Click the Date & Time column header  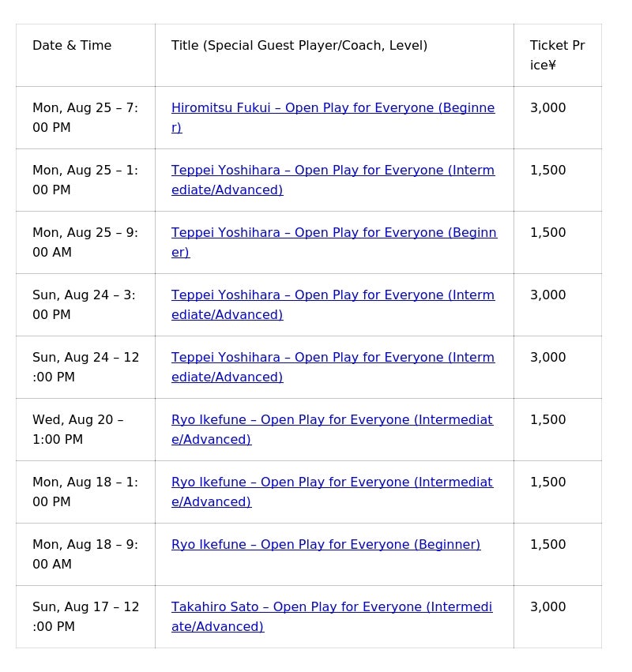(x=72, y=46)
